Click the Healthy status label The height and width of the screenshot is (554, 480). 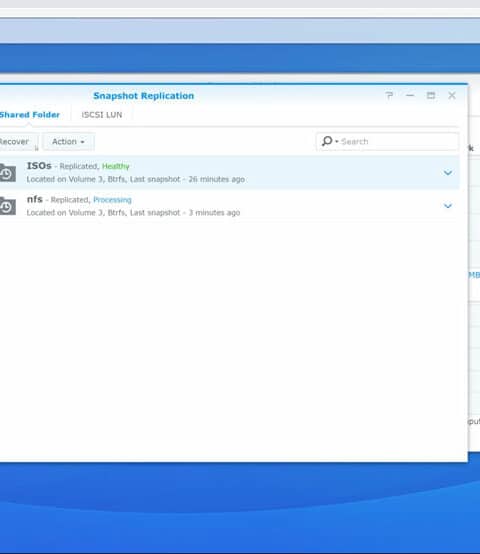coord(115,166)
